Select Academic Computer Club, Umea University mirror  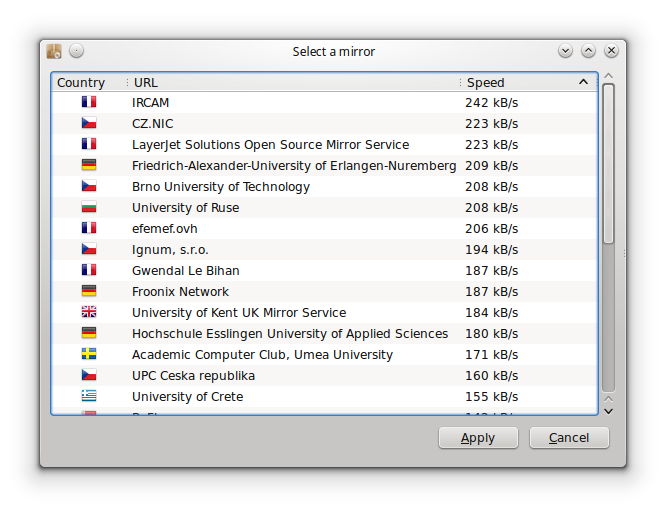pos(325,355)
